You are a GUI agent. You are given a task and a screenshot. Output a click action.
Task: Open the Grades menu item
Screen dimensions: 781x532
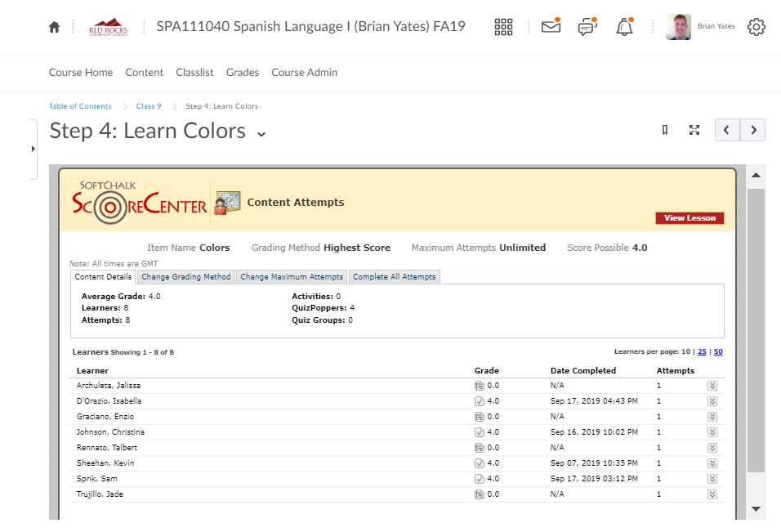tap(243, 73)
